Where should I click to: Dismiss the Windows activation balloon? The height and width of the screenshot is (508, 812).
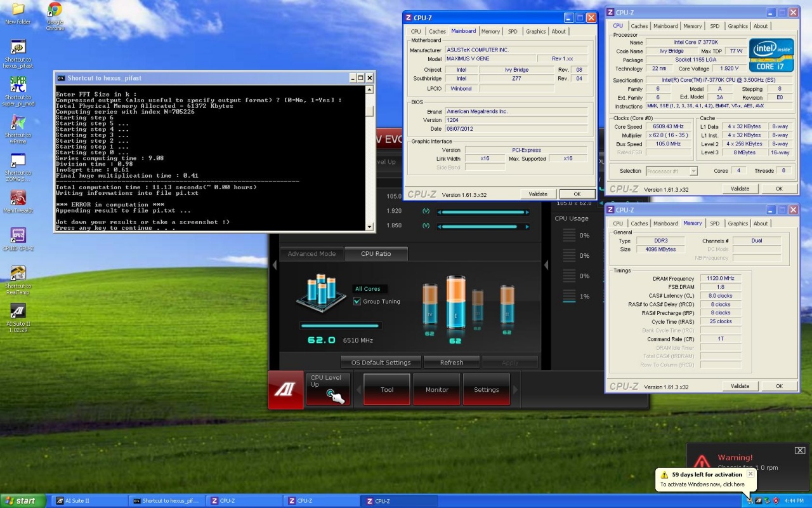tap(750, 474)
